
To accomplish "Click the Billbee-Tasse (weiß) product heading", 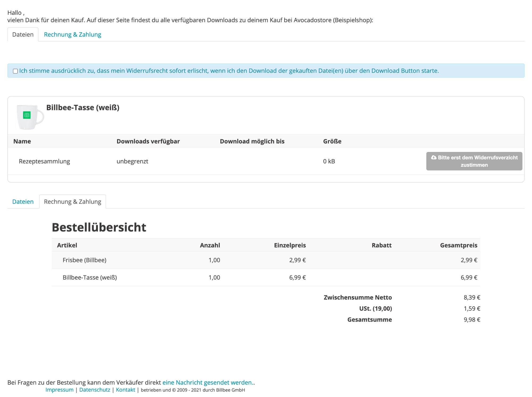I will [83, 107].
